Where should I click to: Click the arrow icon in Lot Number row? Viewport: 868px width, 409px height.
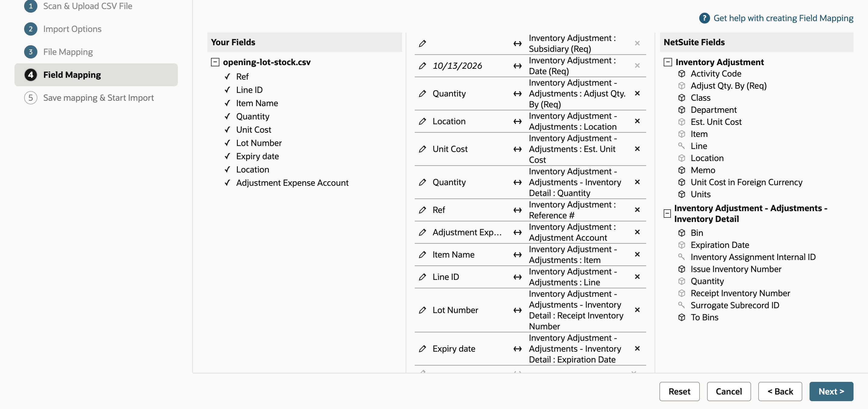(x=517, y=310)
